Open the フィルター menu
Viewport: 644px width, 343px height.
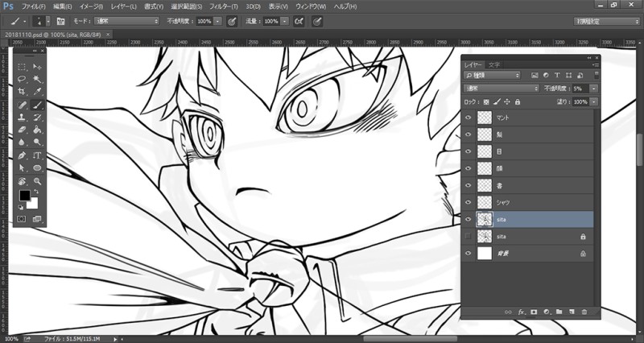pos(224,6)
